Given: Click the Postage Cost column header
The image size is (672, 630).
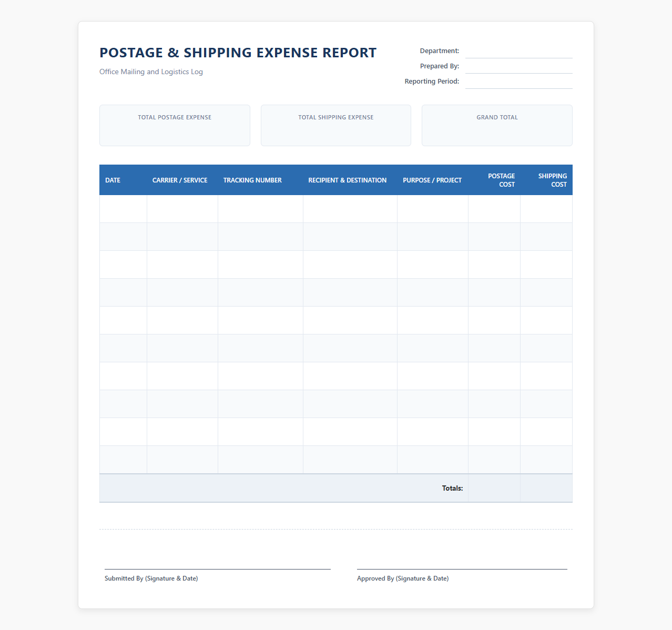Looking at the screenshot, I should 494,180.
